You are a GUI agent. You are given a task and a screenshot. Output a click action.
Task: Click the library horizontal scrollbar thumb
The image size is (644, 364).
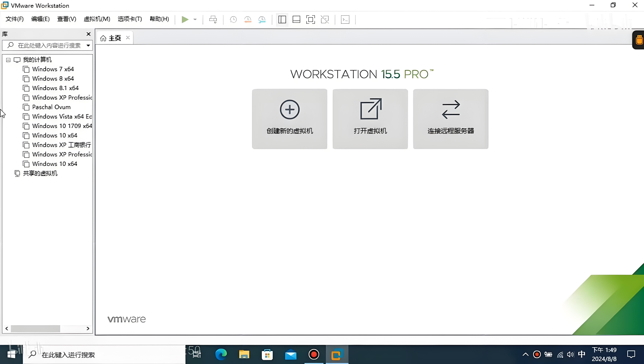(35, 328)
